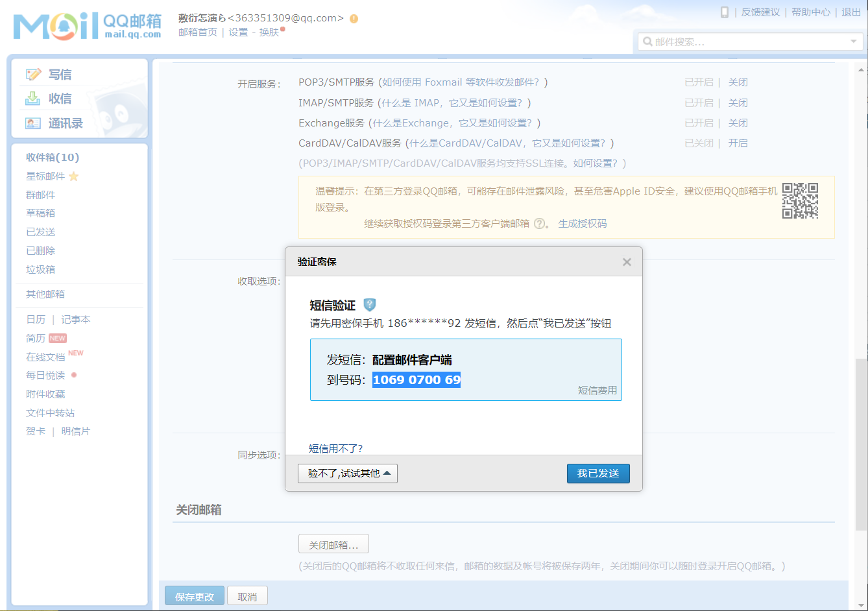Click the star icon beside 星标邮件

(74, 176)
